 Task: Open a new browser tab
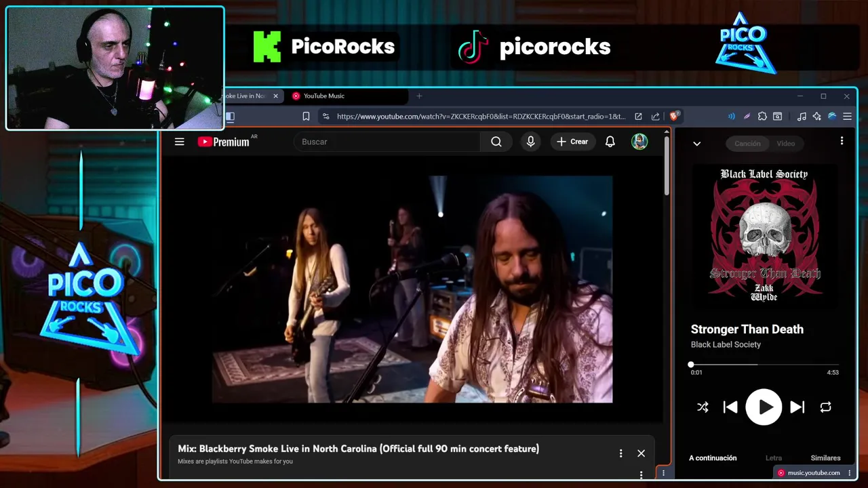(x=419, y=96)
